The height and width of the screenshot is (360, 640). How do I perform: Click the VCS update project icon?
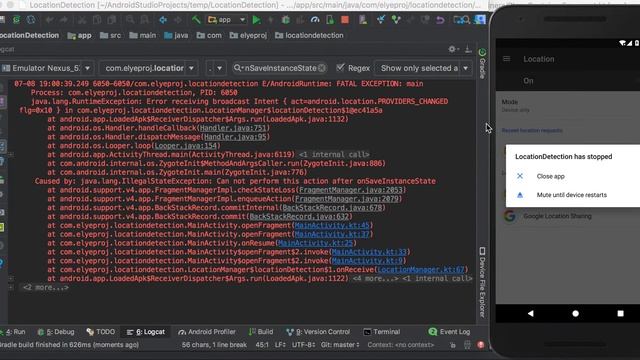click(x=380, y=20)
